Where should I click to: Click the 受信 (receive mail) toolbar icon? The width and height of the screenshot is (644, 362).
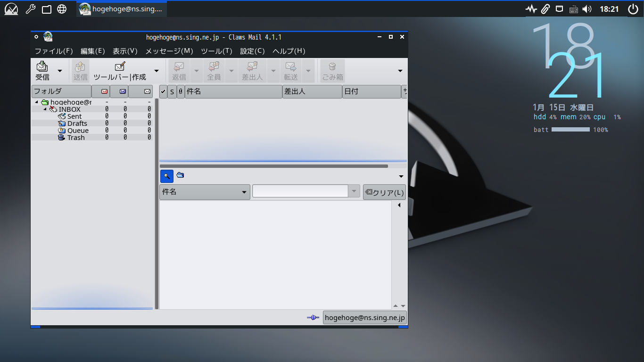pos(42,66)
